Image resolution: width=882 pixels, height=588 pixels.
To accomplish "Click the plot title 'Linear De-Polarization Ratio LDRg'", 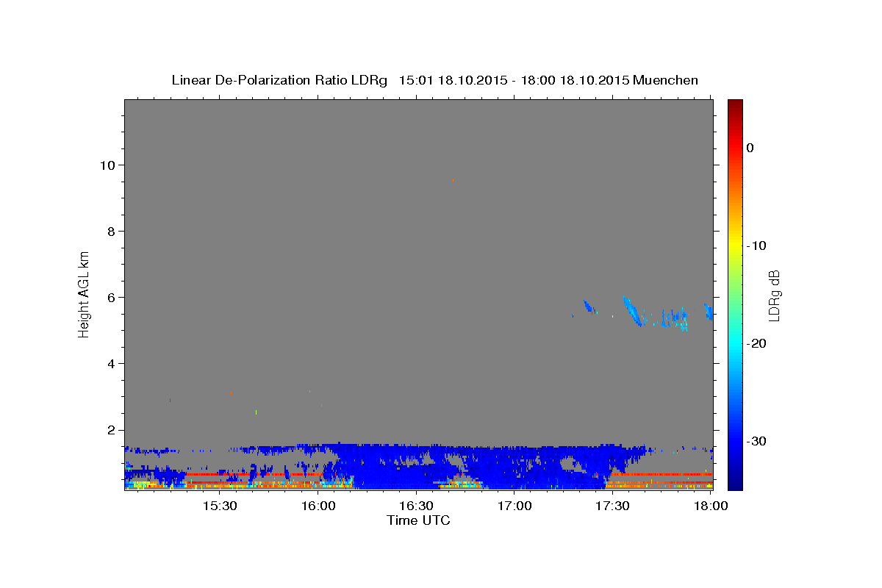I will [279, 80].
